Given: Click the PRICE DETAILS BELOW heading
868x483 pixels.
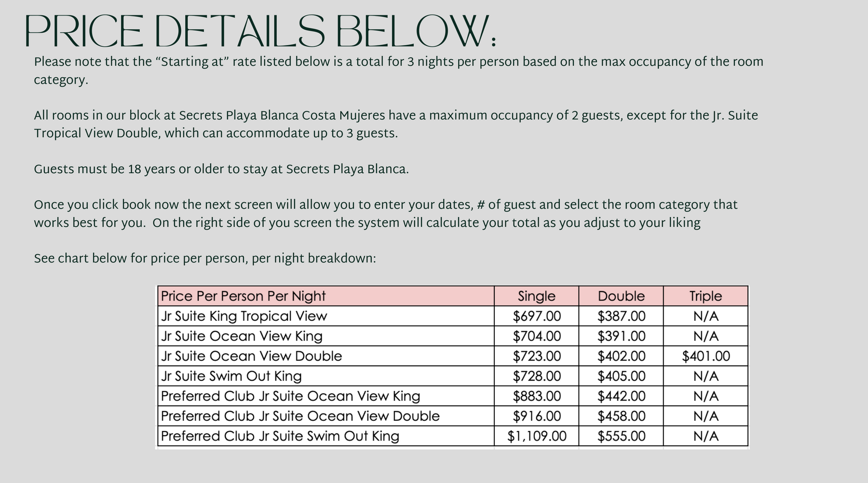Looking at the screenshot, I should click(260, 31).
